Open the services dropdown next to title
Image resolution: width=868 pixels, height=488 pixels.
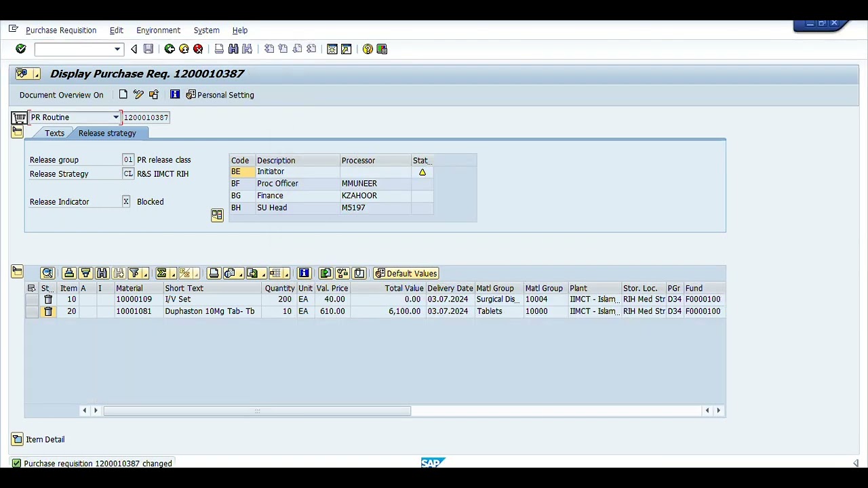(x=36, y=74)
